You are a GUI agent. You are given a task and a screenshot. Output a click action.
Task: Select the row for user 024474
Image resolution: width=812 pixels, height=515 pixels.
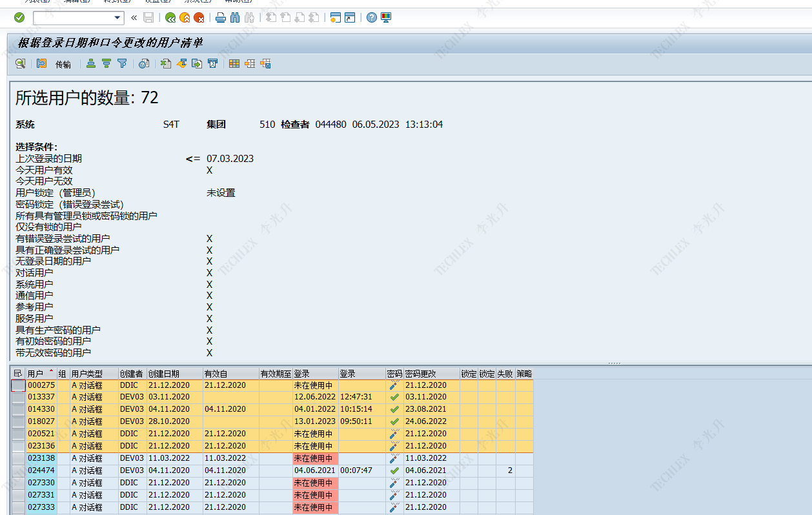(x=18, y=470)
